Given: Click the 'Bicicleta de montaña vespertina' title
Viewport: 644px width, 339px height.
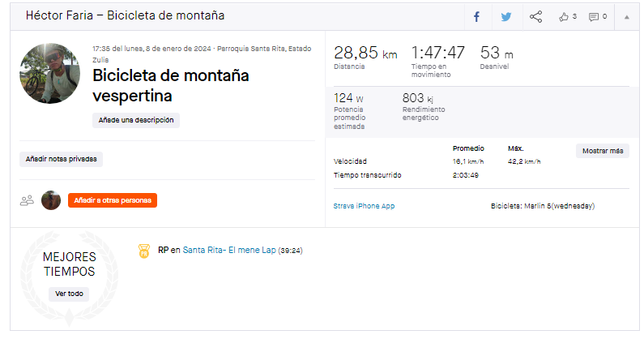Looking at the screenshot, I should coord(170,86).
